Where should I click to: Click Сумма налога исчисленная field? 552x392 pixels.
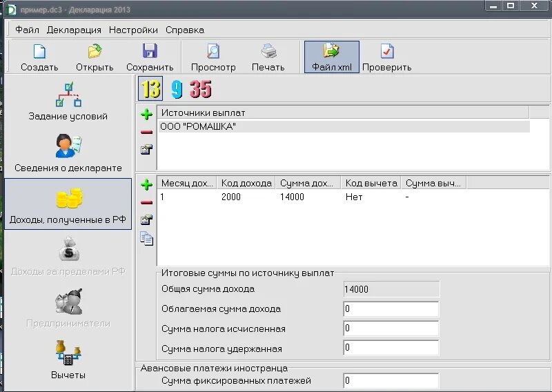[391, 329]
